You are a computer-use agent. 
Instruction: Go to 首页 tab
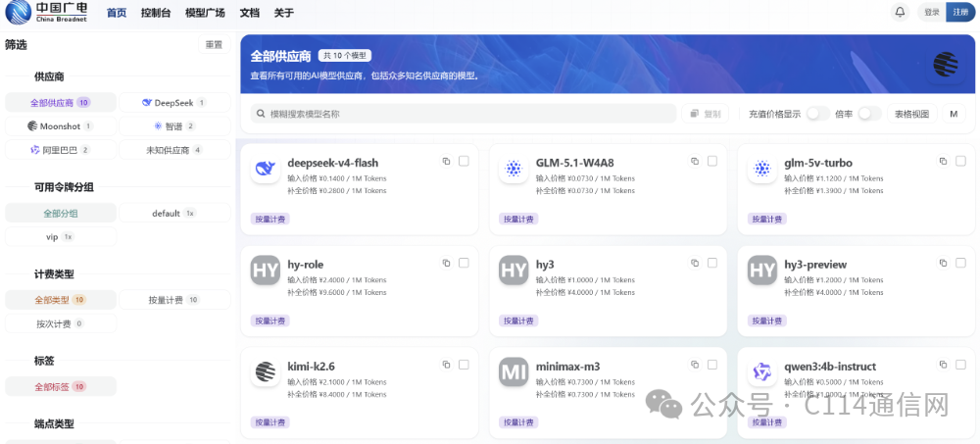point(117,13)
